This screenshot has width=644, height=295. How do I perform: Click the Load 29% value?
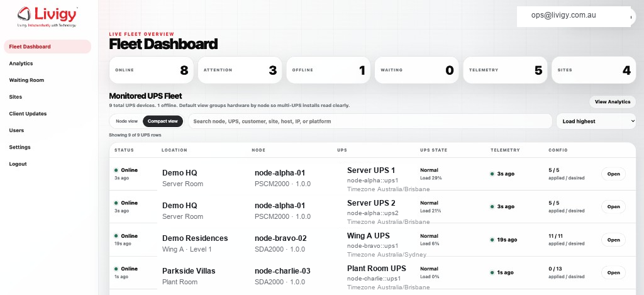pos(430,178)
